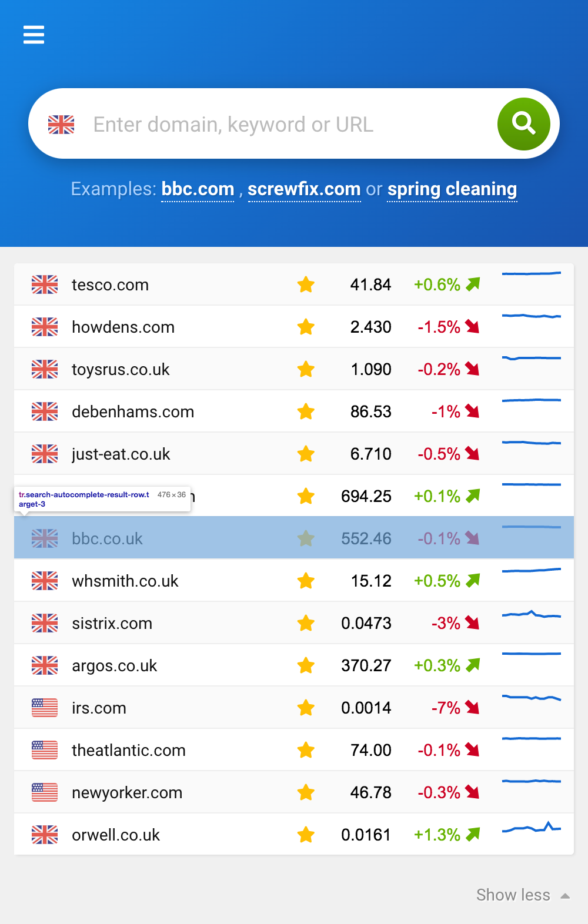Toggle the favorite star for sistrix.com
The image size is (588, 924).
pos(306,623)
